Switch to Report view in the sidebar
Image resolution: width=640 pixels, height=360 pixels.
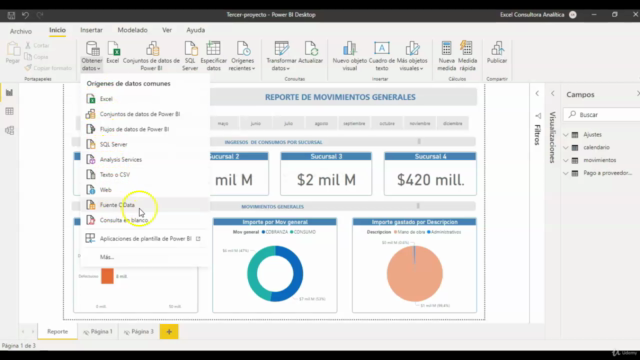9,93
